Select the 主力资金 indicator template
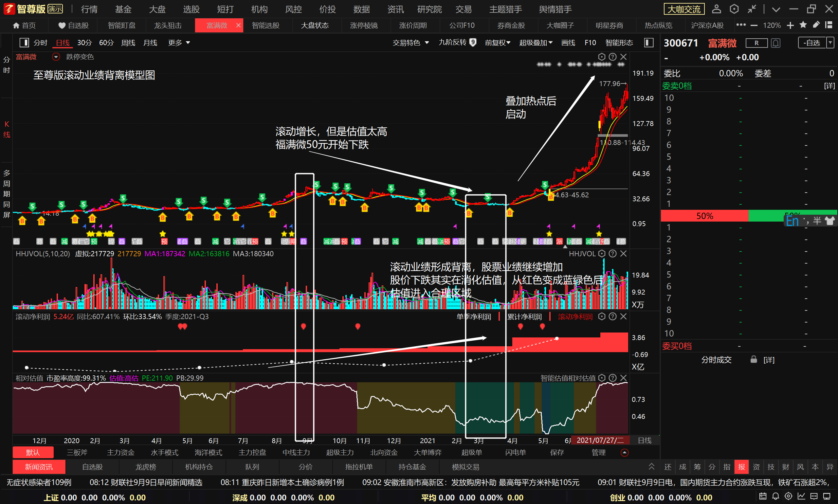This screenshot has height=504, width=838. pos(120,452)
